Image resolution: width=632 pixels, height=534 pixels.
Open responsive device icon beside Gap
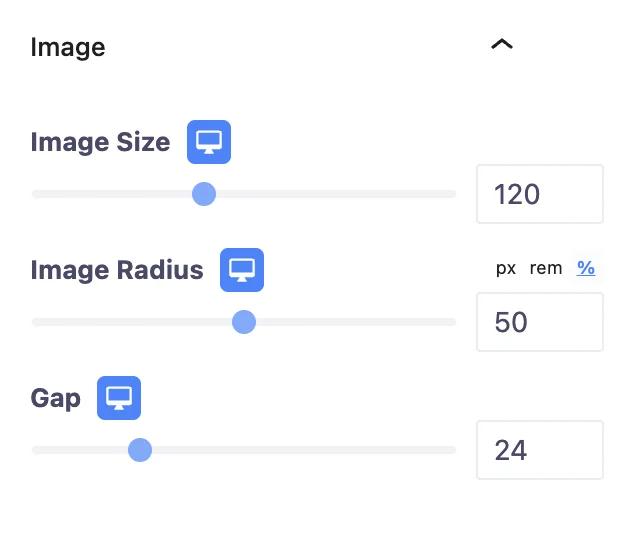[x=119, y=398]
